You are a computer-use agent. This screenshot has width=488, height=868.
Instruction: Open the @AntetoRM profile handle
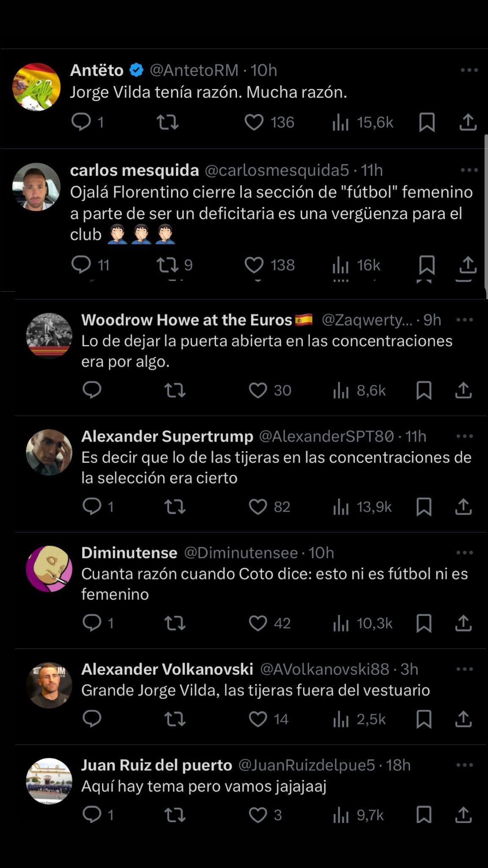[x=194, y=70]
